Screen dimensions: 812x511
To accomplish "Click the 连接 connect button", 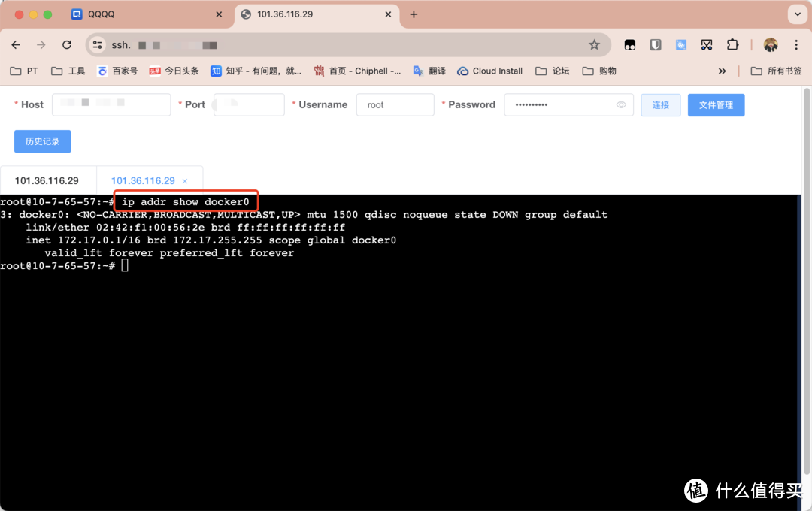I will pyautogui.click(x=661, y=105).
